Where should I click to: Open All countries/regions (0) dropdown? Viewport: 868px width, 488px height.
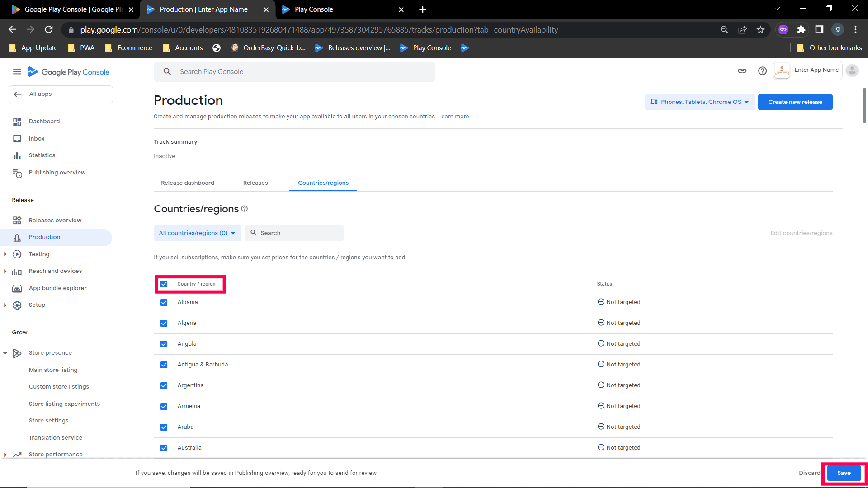coord(197,233)
